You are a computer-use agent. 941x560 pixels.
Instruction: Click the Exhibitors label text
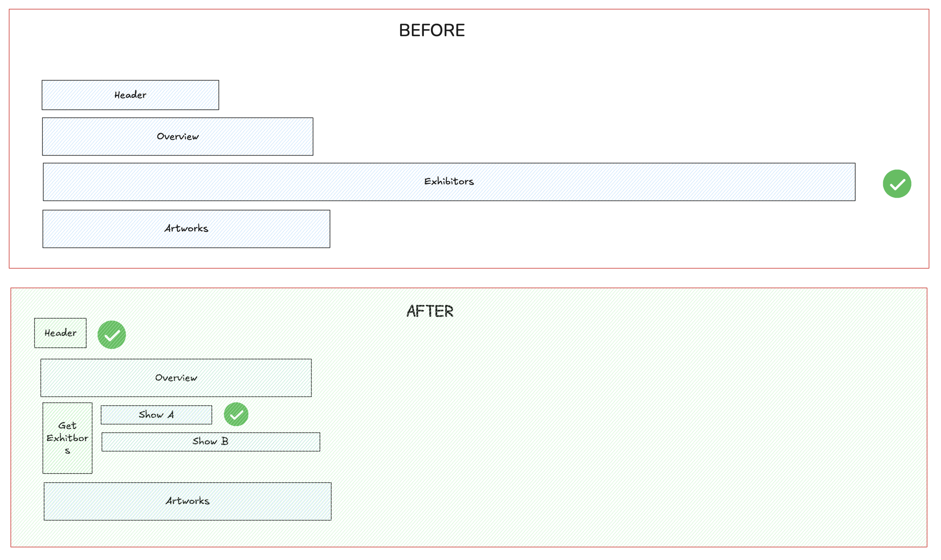[449, 181]
